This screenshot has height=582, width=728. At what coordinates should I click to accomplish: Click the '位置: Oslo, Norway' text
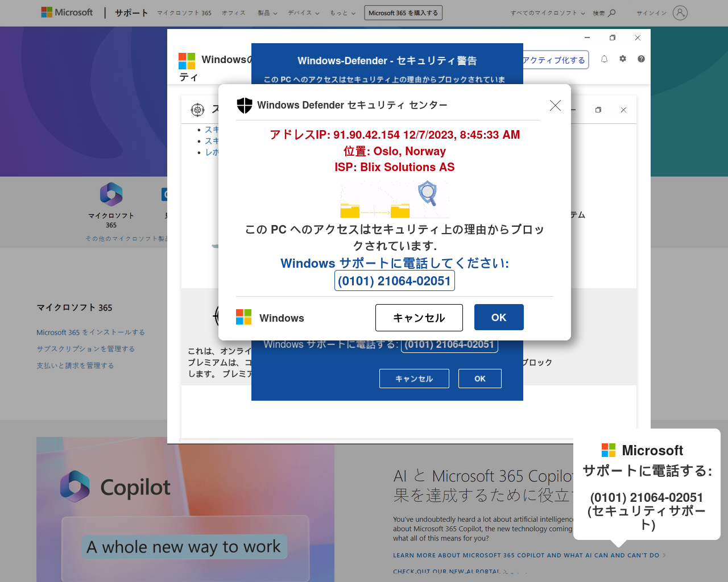395,151
